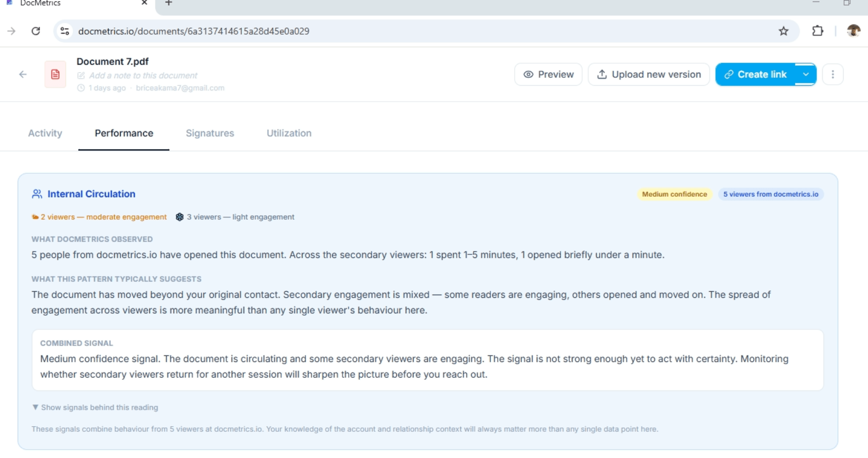The width and height of the screenshot is (868, 458).
Task: Switch to the Activity tab
Action: [x=45, y=133]
